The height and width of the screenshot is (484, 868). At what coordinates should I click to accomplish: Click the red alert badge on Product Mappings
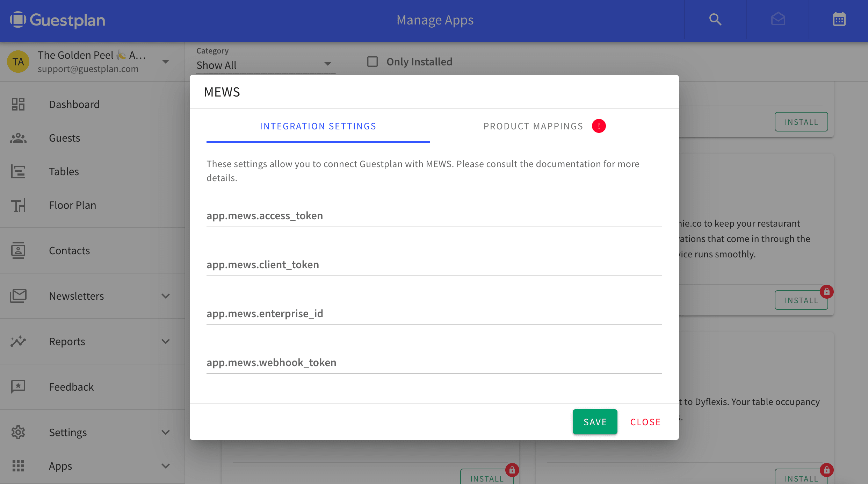tap(599, 126)
